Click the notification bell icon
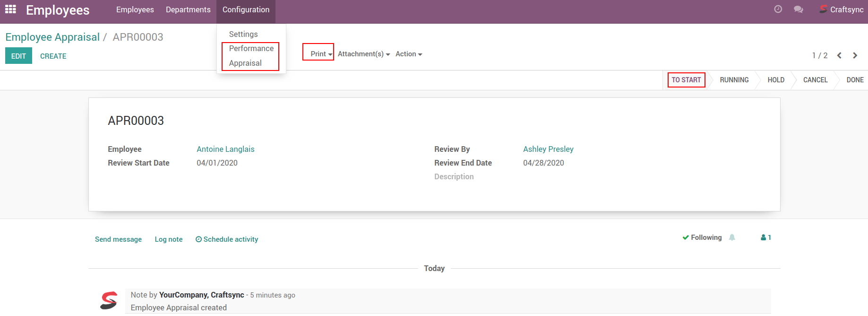The width and height of the screenshot is (868, 316). click(732, 237)
